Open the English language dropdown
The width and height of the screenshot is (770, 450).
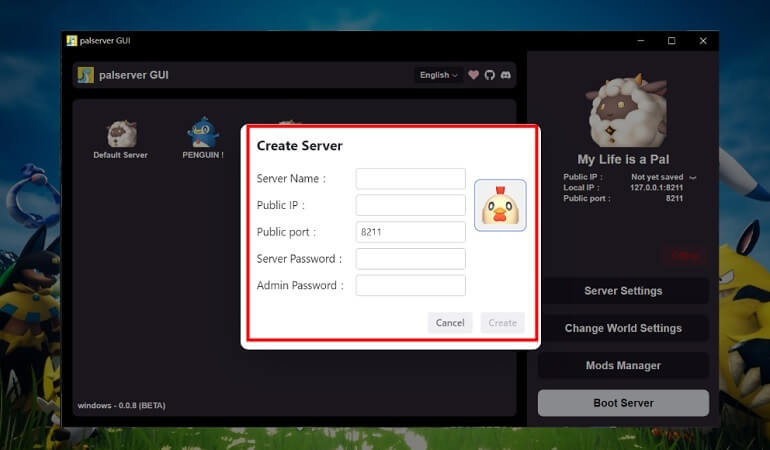point(439,75)
